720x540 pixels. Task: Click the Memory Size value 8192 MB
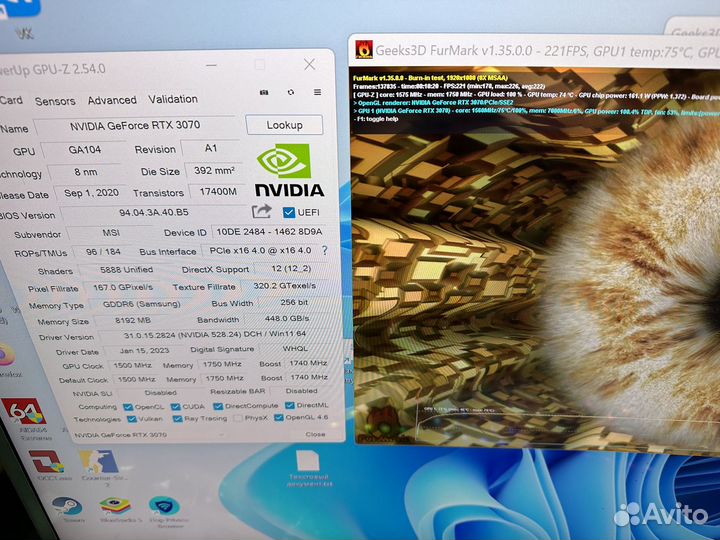[133, 320]
